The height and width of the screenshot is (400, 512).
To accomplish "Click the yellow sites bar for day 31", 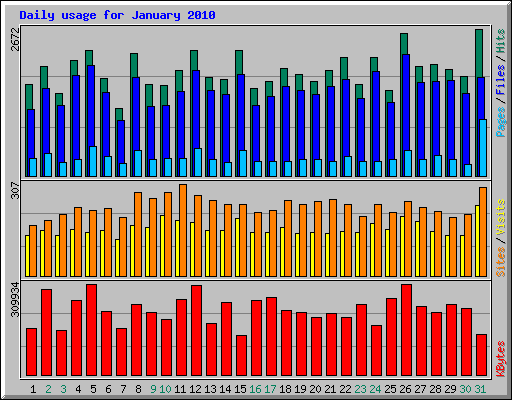I will (477, 241).
